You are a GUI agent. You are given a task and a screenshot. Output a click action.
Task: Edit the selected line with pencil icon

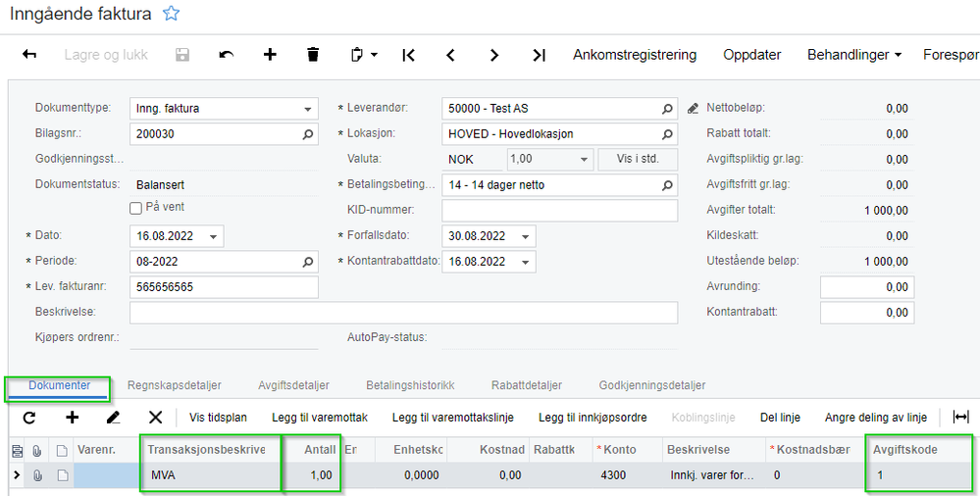(x=113, y=418)
